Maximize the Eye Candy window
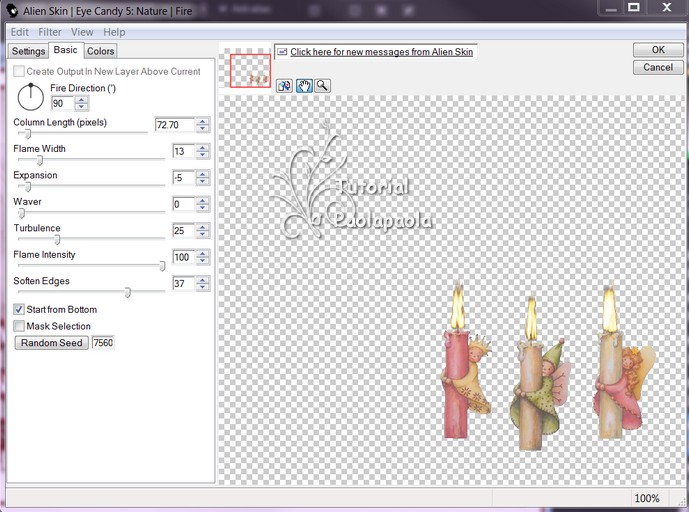Image resolution: width=689 pixels, height=512 pixels. [x=633, y=7]
